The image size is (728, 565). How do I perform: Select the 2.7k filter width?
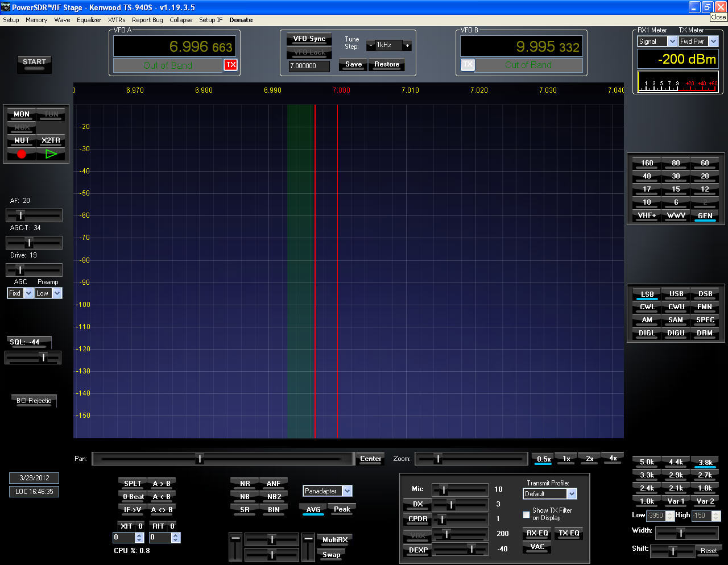click(x=705, y=476)
